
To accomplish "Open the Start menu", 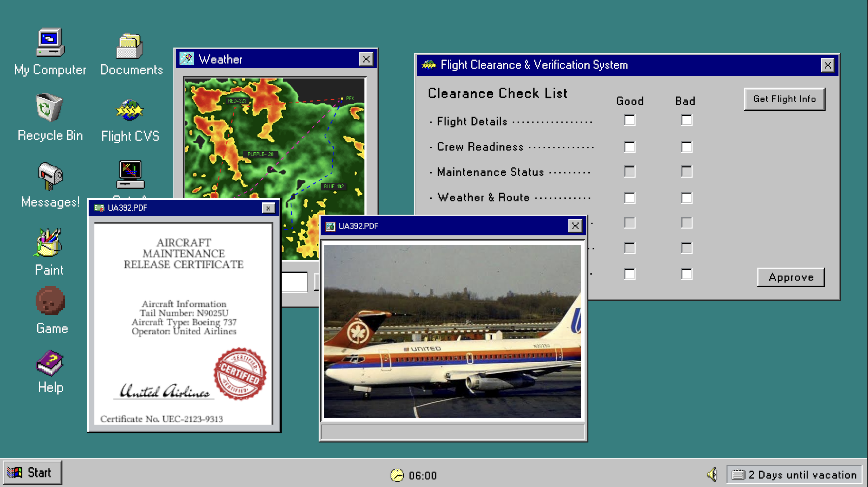I will click(x=33, y=472).
